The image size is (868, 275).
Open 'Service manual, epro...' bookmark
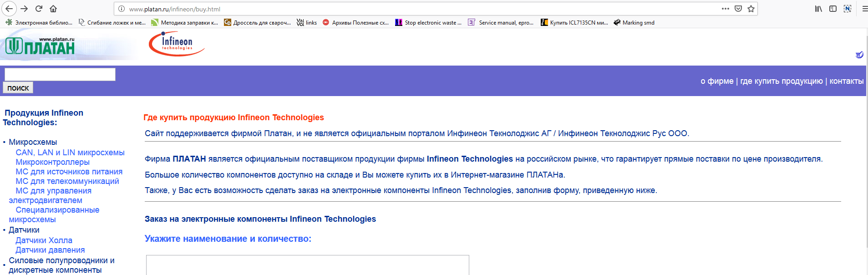click(501, 22)
